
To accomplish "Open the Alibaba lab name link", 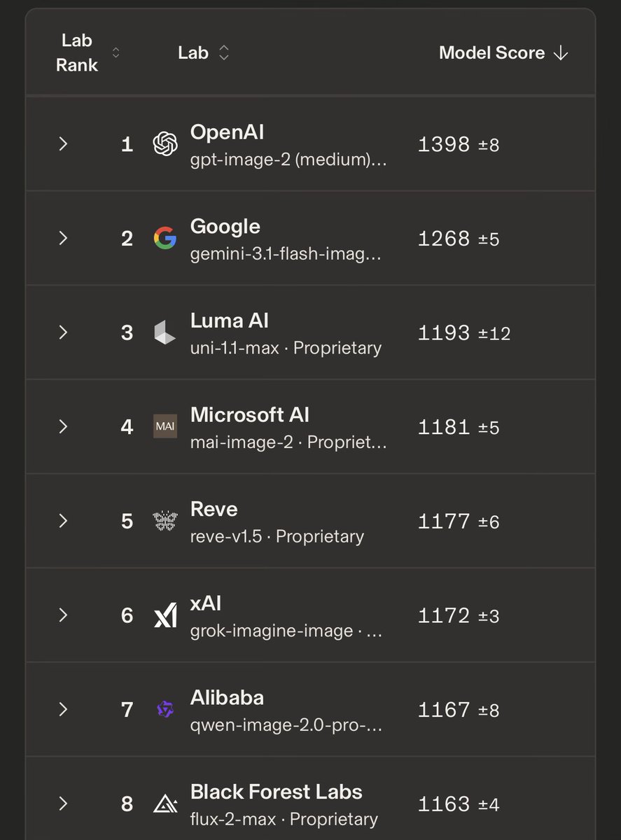I will click(227, 698).
